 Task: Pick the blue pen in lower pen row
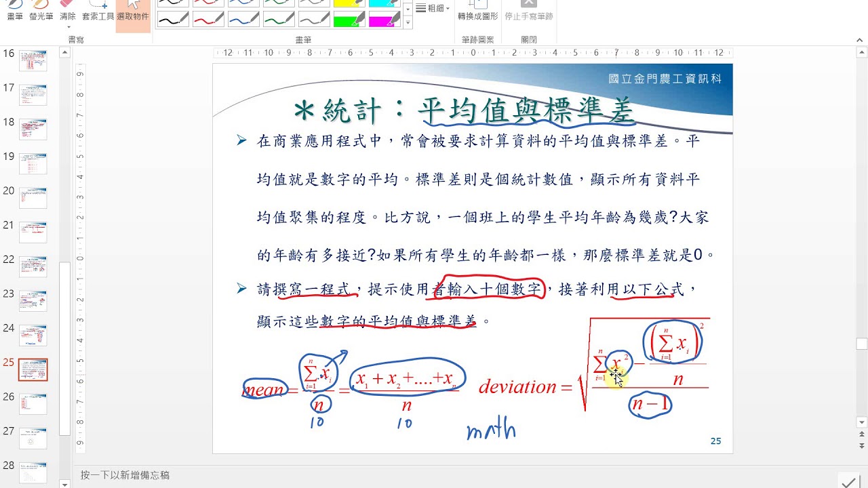243,20
